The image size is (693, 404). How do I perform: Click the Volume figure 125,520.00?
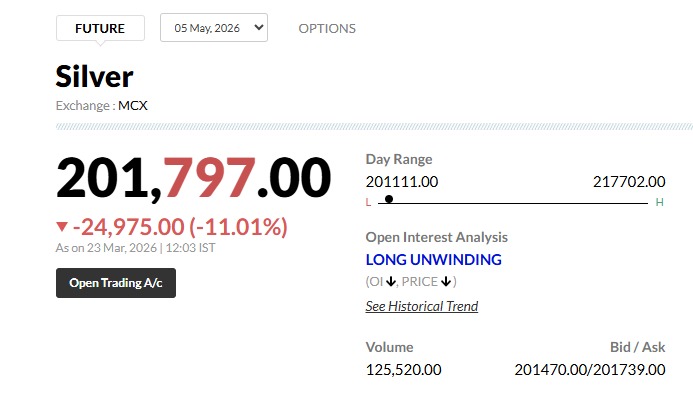(x=403, y=369)
